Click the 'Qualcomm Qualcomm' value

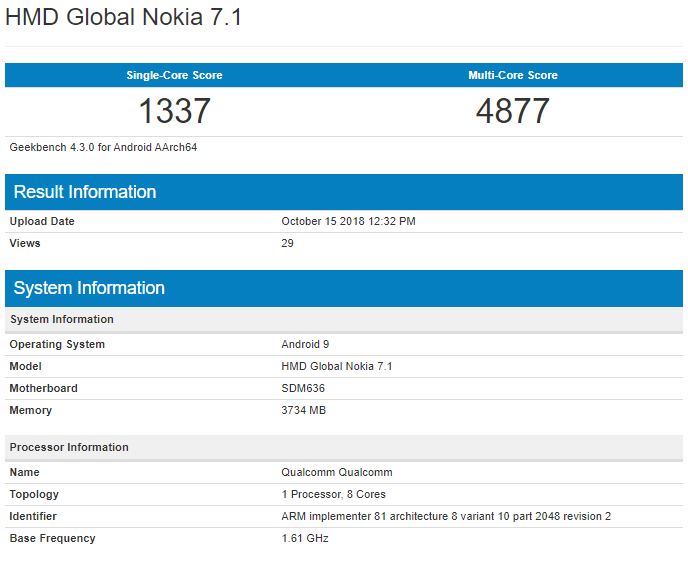(337, 473)
